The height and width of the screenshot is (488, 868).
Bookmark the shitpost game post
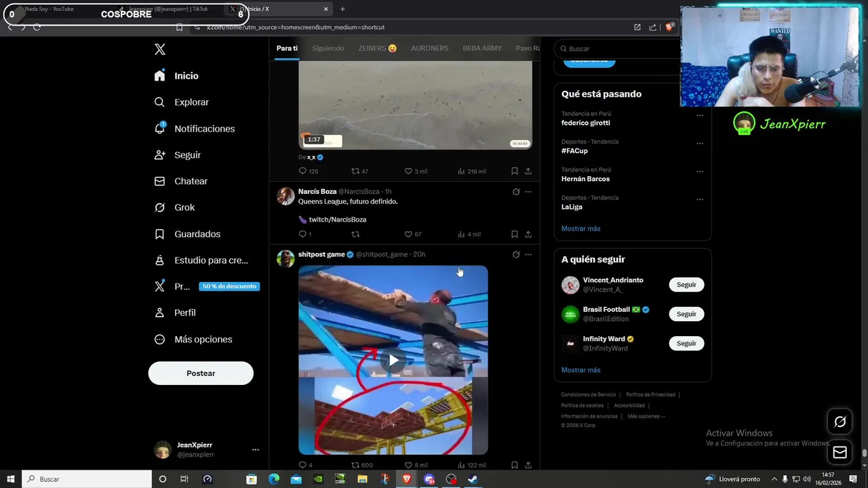(x=515, y=465)
